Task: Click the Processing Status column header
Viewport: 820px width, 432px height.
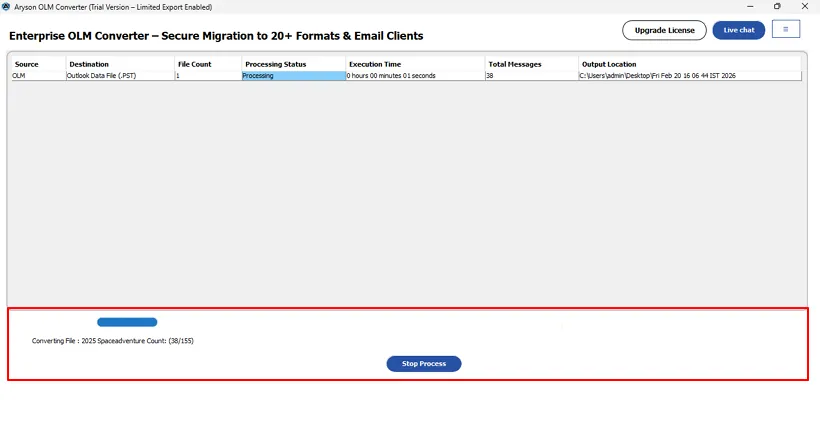Action: 275,64
